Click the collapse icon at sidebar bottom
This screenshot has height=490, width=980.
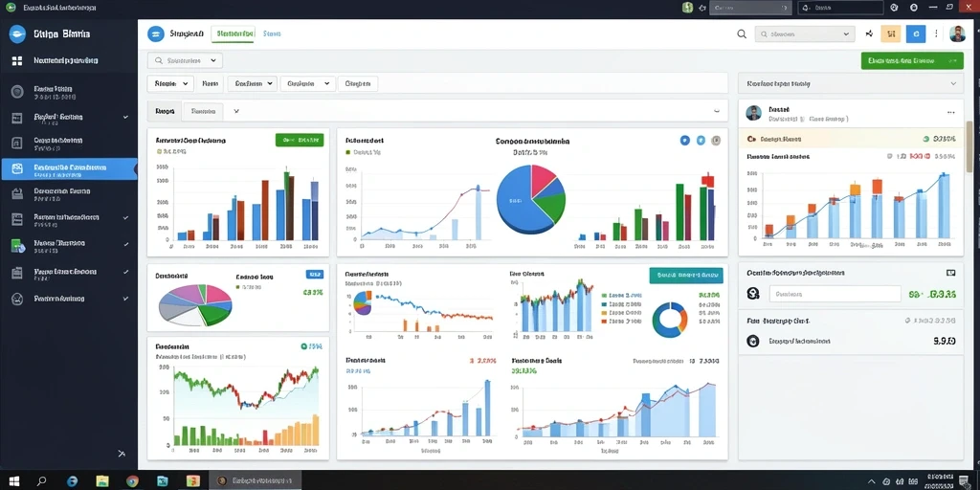coord(122,454)
